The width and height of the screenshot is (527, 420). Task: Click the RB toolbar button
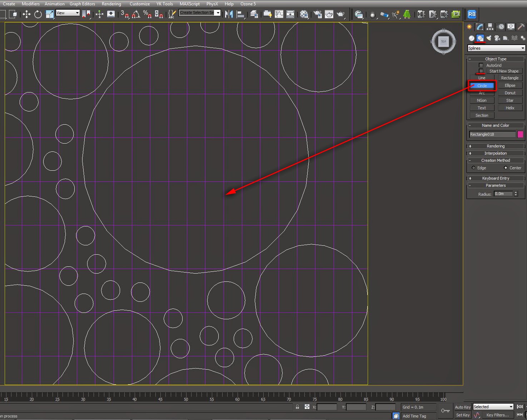click(x=472, y=14)
